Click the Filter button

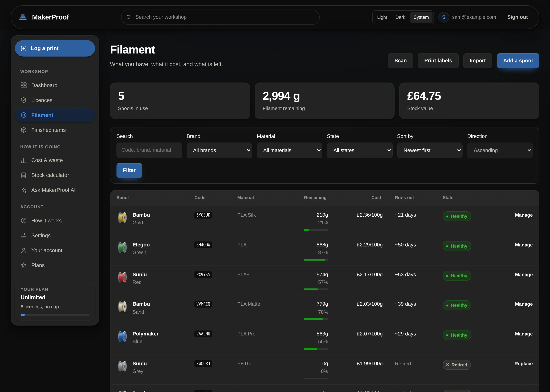click(129, 170)
